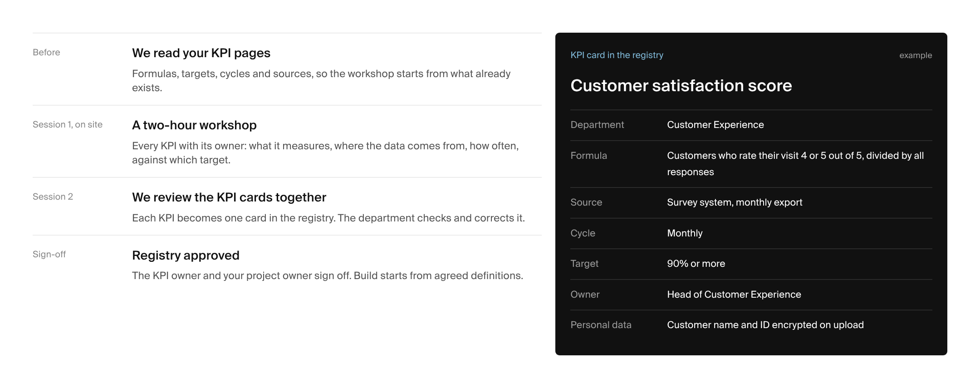Click the description starting 'Formulas, targets, cycles'
Image resolution: width=980 pixels, height=388 pixels.
click(321, 81)
